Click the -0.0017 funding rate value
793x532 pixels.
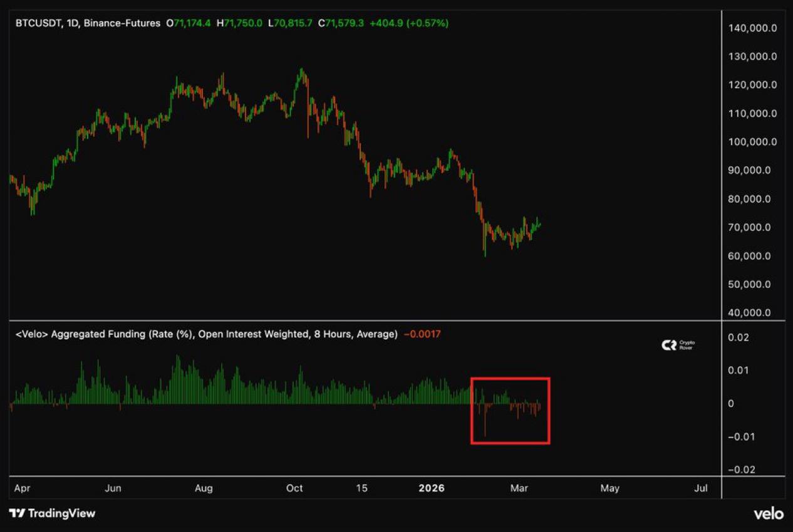point(422,334)
